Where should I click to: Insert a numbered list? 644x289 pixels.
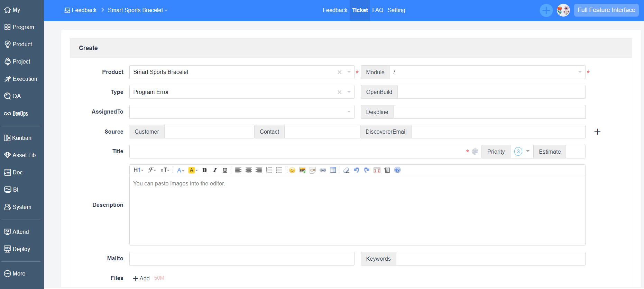269,170
